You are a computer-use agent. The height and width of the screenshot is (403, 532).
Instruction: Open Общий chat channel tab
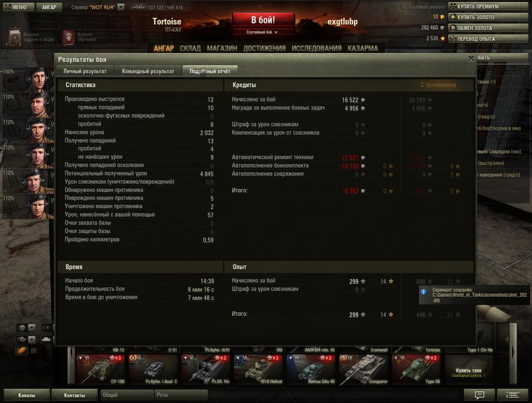click(x=126, y=395)
